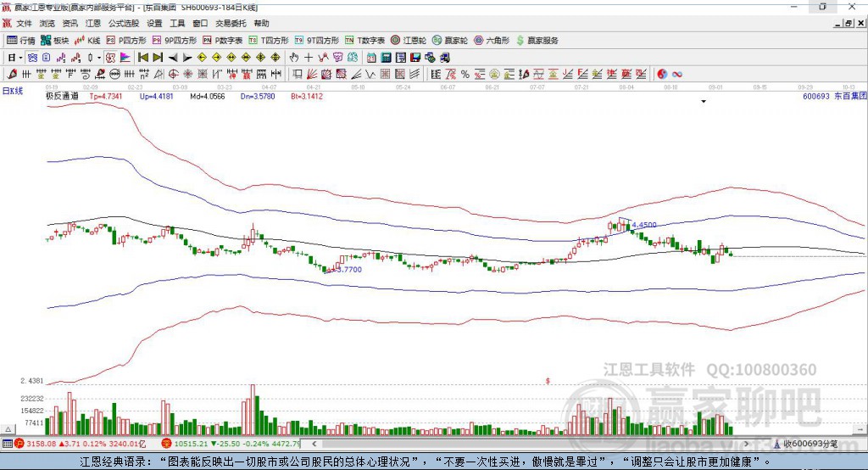The image size is (868, 470).
Task: Click the 极反通道 indicator name
Action: 62,96
